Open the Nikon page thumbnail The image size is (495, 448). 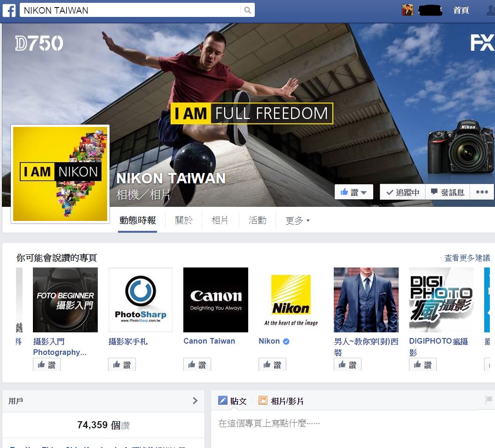pos(291,300)
